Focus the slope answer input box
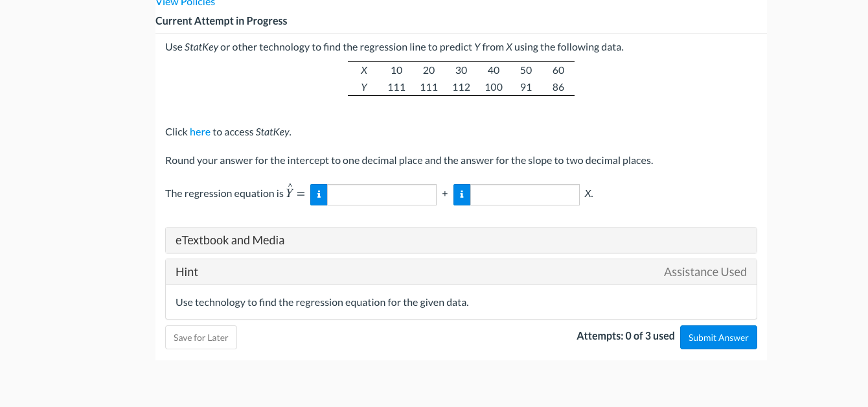This screenshot has height=407, width=868. (525, 194)
